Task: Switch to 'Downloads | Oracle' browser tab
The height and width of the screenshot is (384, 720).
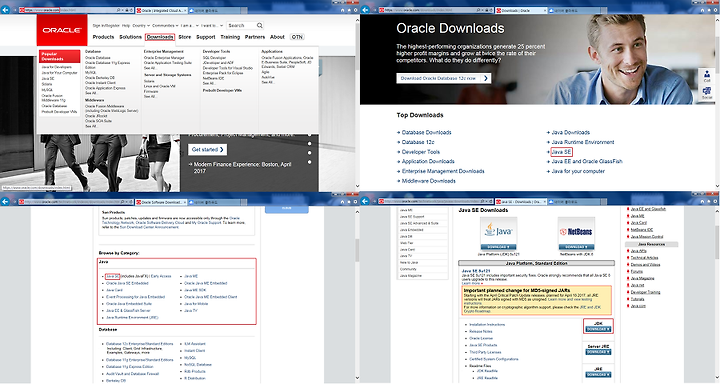Action: [521, 10]
